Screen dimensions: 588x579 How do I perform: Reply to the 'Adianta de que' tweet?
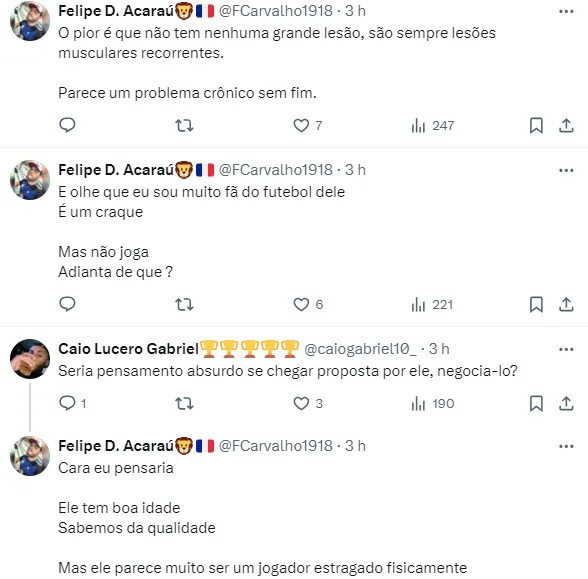68,304
